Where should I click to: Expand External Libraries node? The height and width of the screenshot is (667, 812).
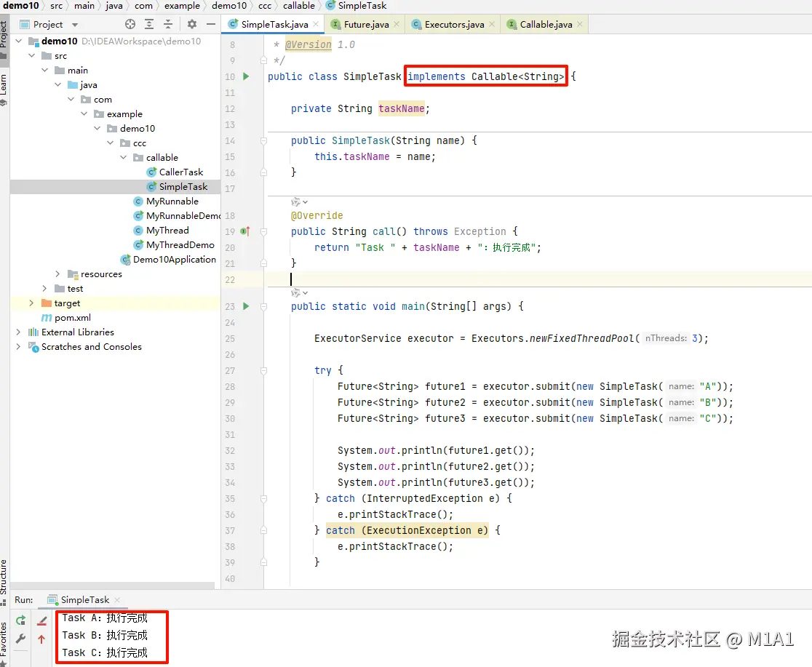19,332
